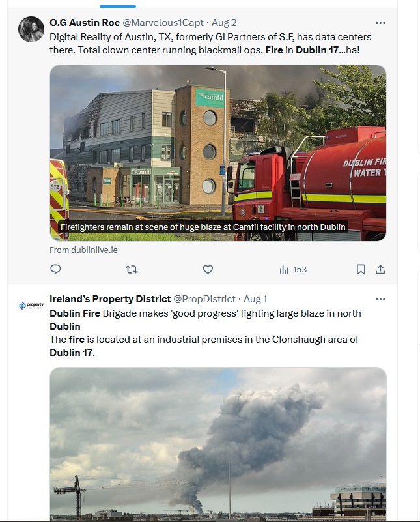Viewport: 420px width, 522px height.
Task: Open Ireland's Property District display name
Action: 110,299
